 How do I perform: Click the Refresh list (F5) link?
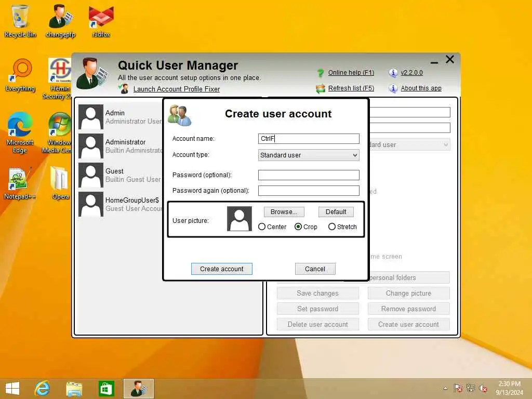351,88
